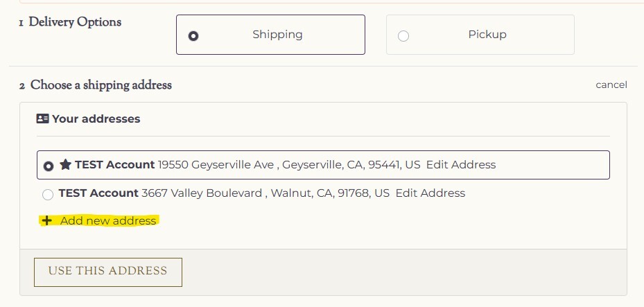Click the address card icon beside Your addresses

tap(42, 119)
